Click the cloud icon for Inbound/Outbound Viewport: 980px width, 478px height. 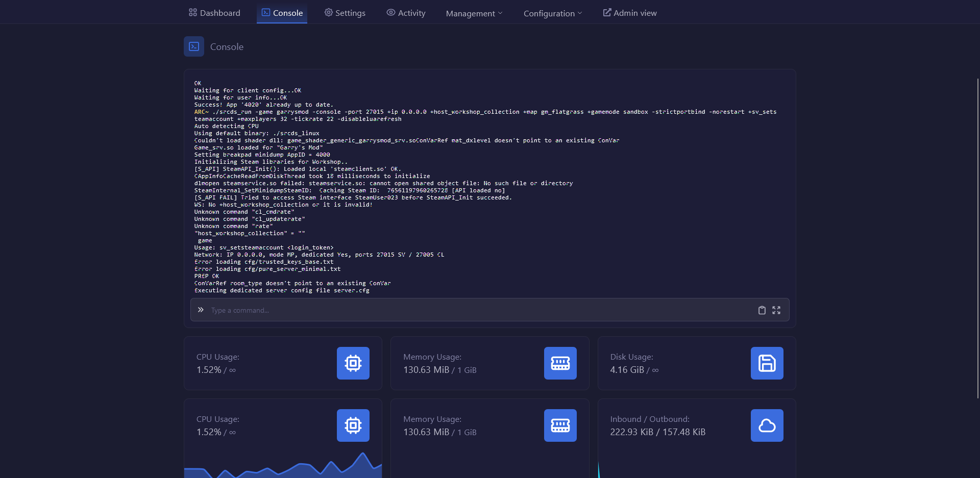pyautogui.click(x=767, y=425)
